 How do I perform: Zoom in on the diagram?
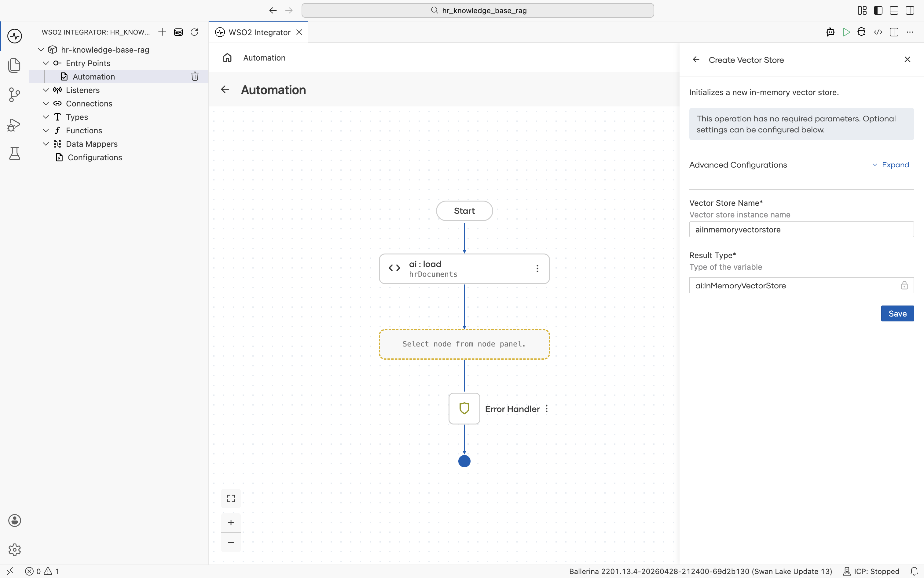231,523
